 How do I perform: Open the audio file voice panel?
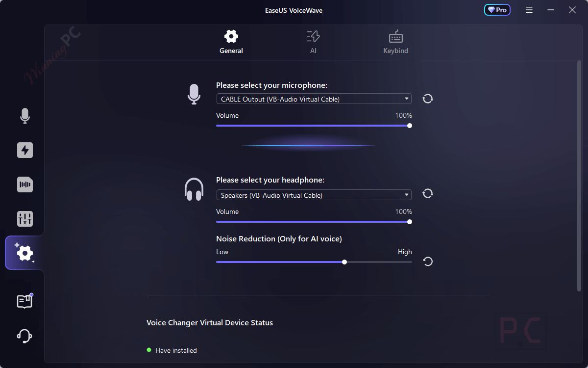coord(24,184)
